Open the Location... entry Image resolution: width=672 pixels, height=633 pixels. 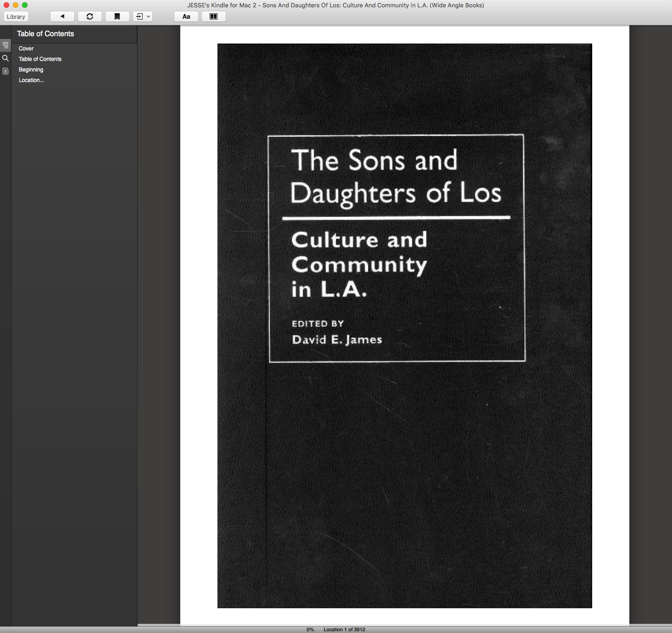pyautogui.click(x=31, y=80)
